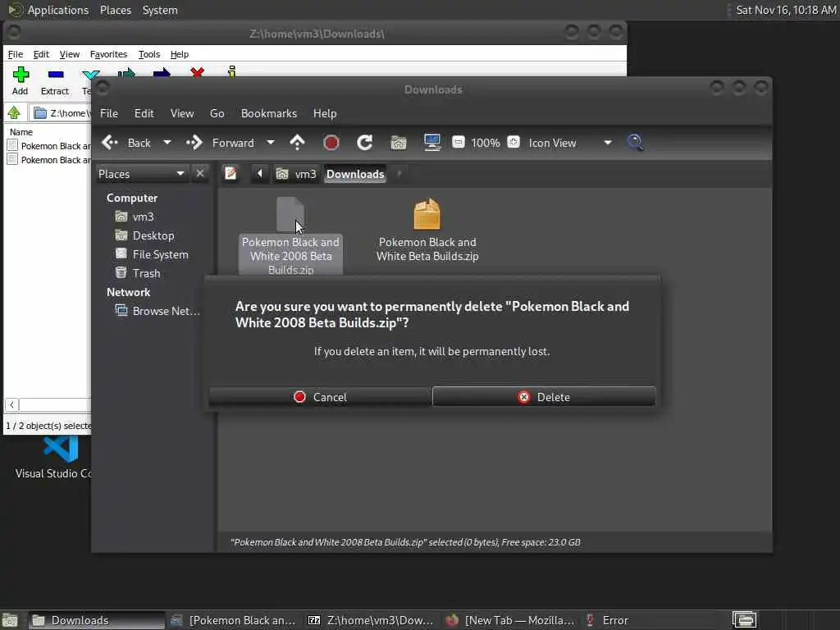Switch to Z:\home\vm3\Dow... taskbar entry
This screenshot has width=840, height=630.
click(x=372, y=620)
